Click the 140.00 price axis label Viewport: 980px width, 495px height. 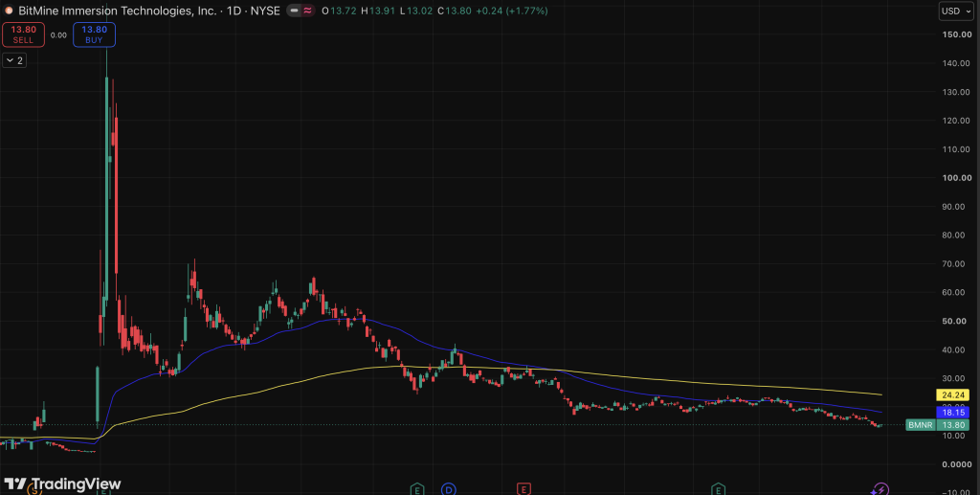click(956, 63)
